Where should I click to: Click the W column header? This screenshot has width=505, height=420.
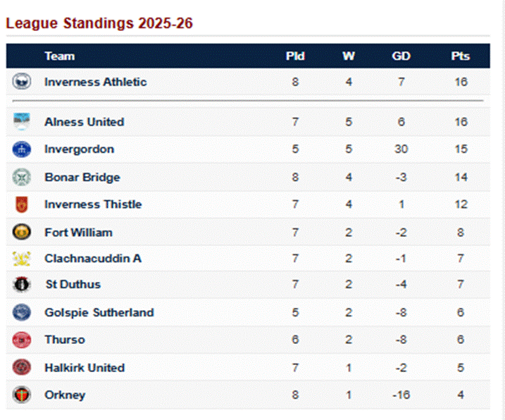tap(348, 56)
